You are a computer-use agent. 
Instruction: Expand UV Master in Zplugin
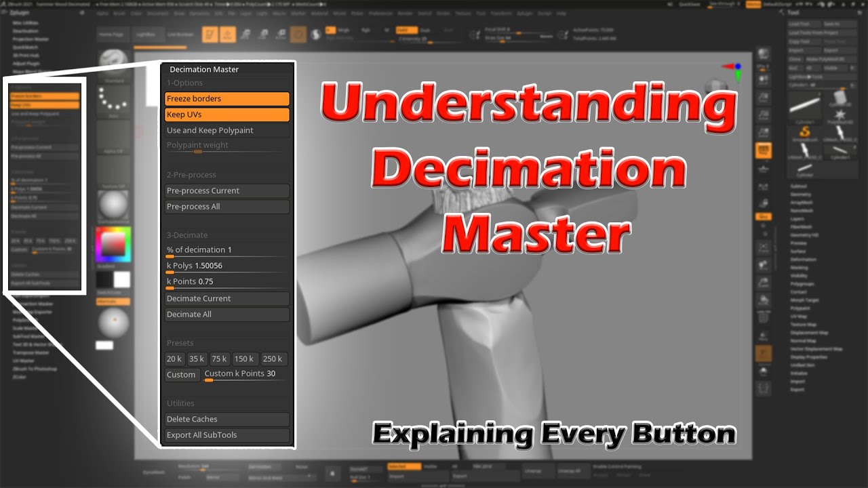(23, 361)
